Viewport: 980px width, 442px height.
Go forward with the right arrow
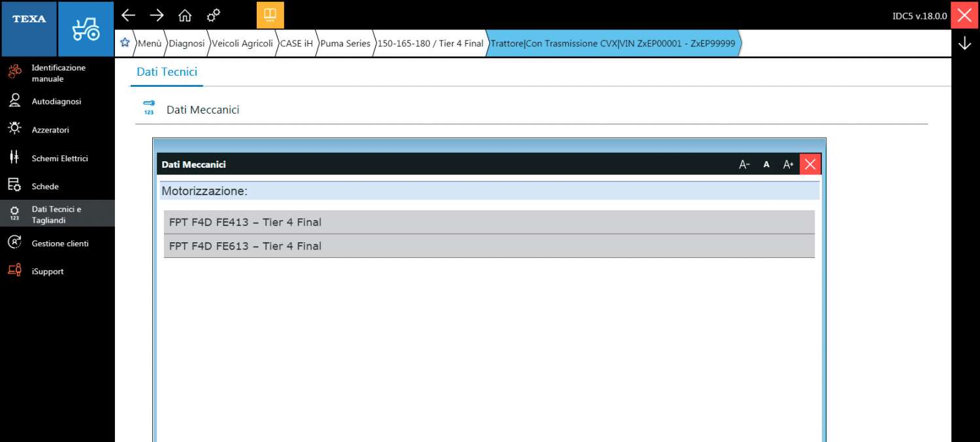click(x=157, y=15)
